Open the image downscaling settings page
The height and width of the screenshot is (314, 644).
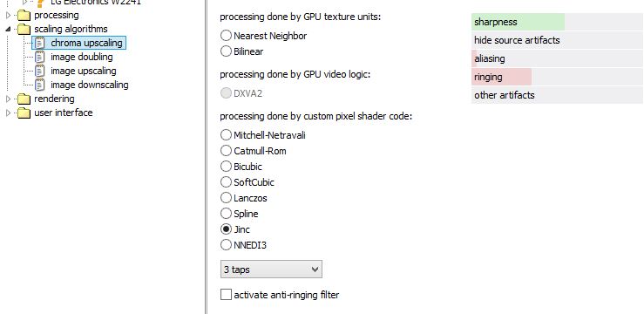90,85
